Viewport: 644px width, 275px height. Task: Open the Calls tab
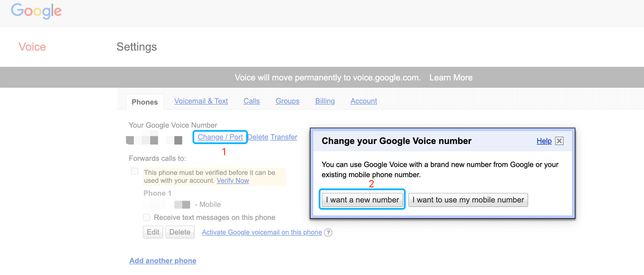coord(252,101)
